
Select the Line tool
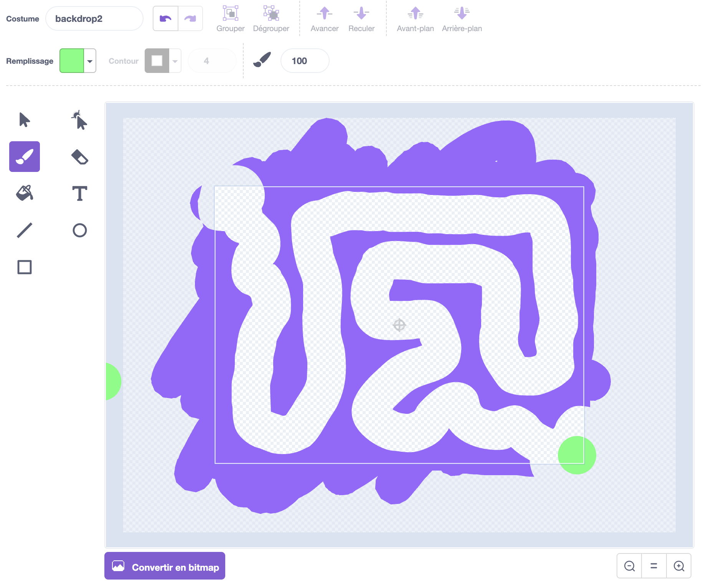pos(25,230)
